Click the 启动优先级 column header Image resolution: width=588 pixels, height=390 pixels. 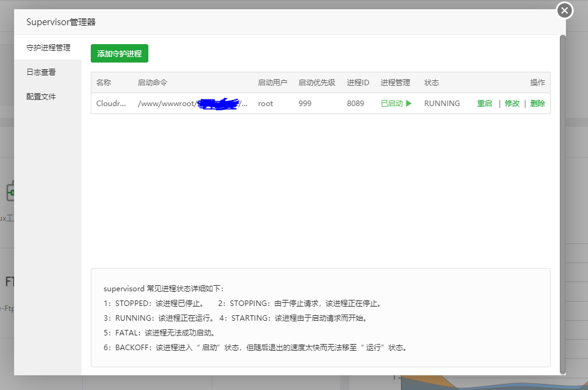click(x=316, y=83)
